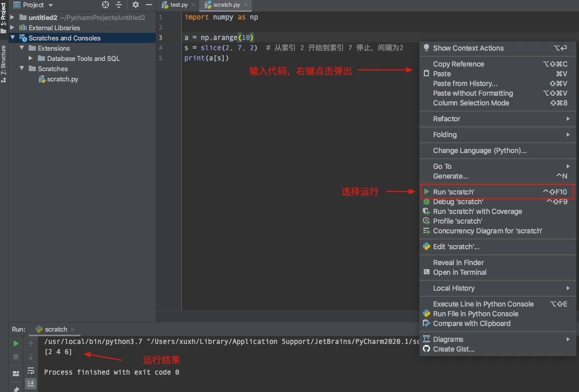Click the up arrow in Run panel
579x392 pixels.
31,344
